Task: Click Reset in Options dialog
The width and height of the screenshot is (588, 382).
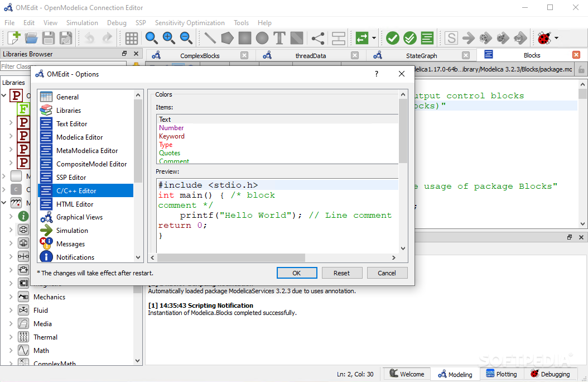Action: click(x=341, y=273)
